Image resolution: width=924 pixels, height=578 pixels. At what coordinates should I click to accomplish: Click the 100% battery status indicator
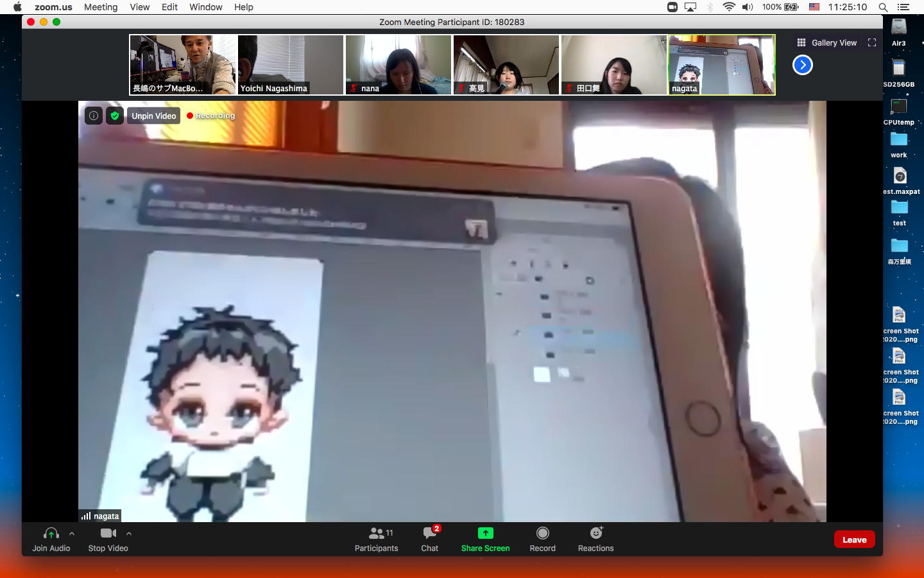[780, 7]
